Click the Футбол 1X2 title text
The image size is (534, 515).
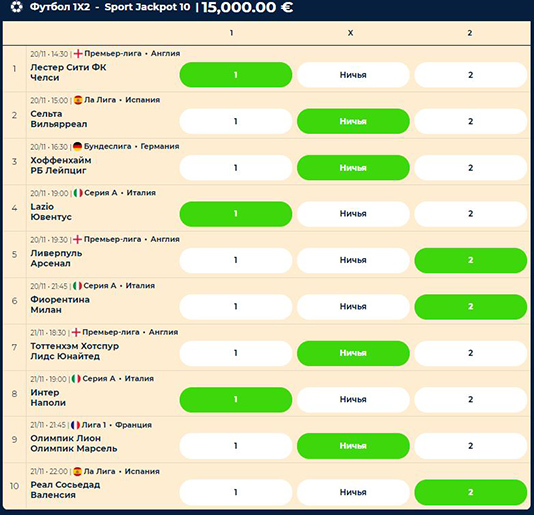(x=60, y=7)
